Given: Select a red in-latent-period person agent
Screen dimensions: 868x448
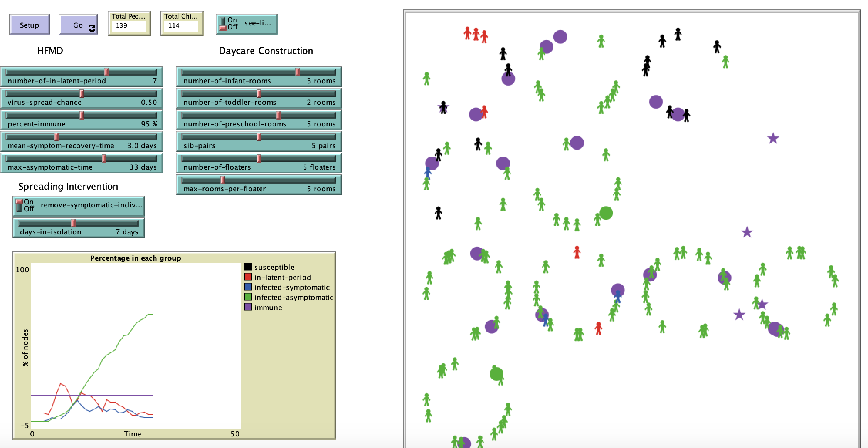Looking at the screenshot, I should coord(577,252).
